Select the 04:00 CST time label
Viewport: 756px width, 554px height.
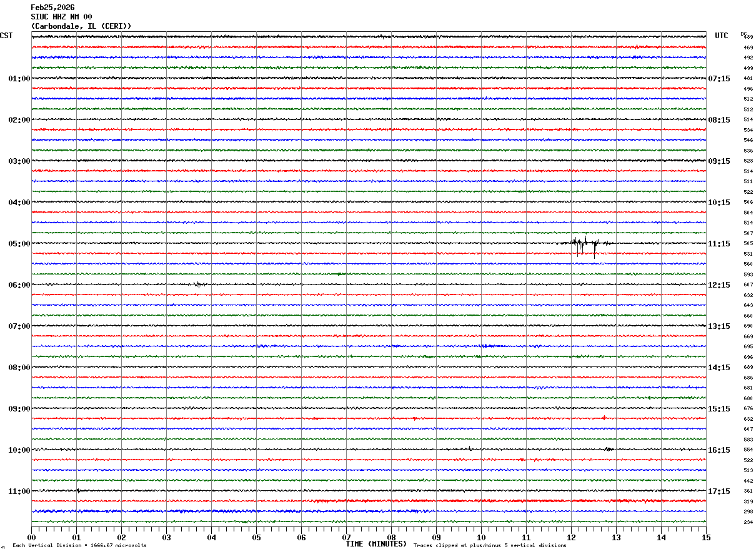19,203
